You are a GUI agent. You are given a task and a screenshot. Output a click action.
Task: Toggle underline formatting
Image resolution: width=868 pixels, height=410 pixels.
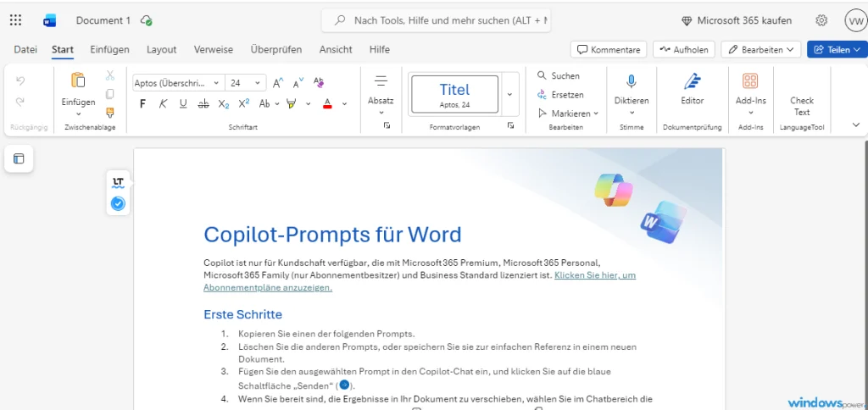click(x=183, y=103)
